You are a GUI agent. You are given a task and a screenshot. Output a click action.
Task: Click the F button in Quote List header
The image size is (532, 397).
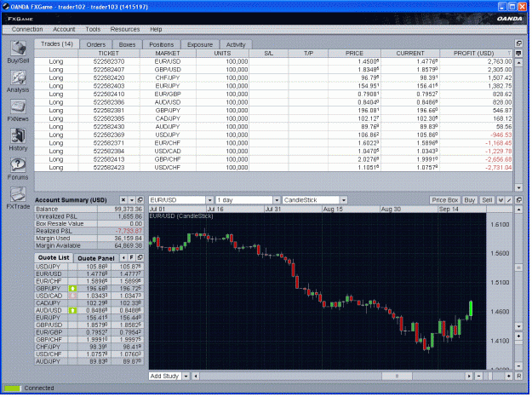(x=132, y=258)
